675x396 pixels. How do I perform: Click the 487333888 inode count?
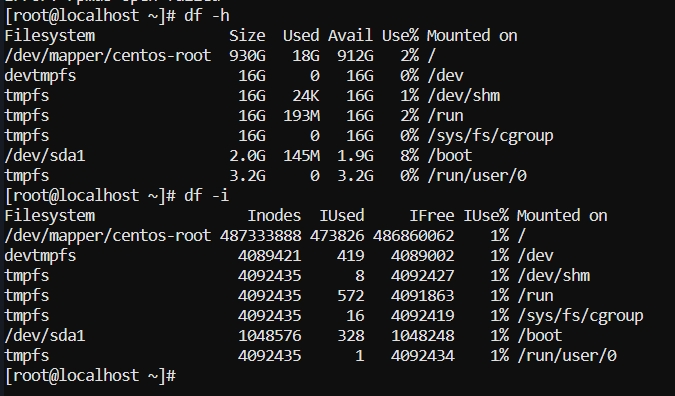(260, 236)
